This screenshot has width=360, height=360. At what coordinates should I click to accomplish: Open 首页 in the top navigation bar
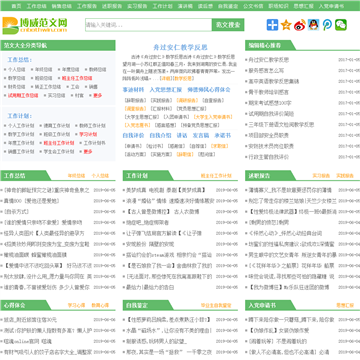16,6
